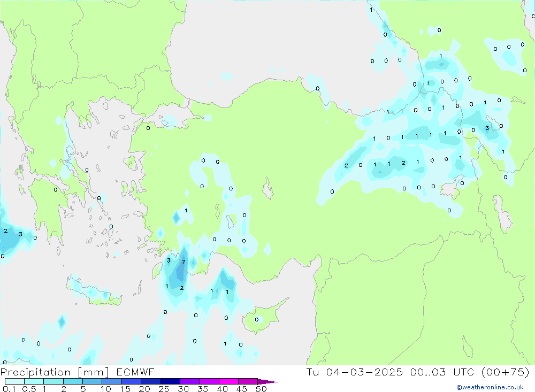Click the date 'Tu 04-03-2025' text

[x=354, y=372]
